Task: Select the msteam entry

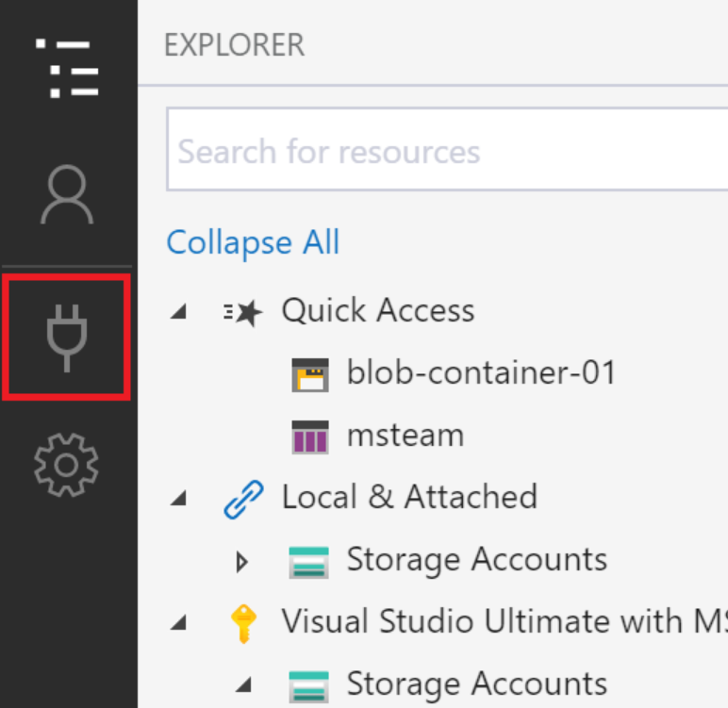Action: pos(405,436)
